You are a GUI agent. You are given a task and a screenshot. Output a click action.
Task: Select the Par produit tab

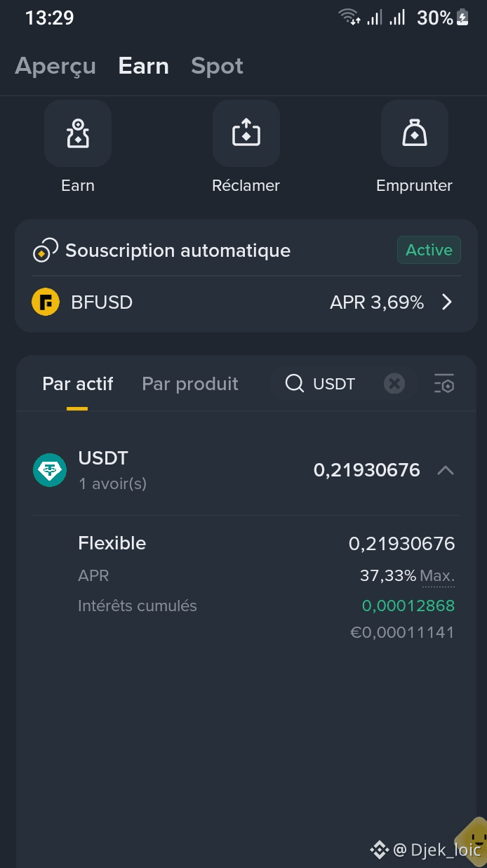point(190,384)
